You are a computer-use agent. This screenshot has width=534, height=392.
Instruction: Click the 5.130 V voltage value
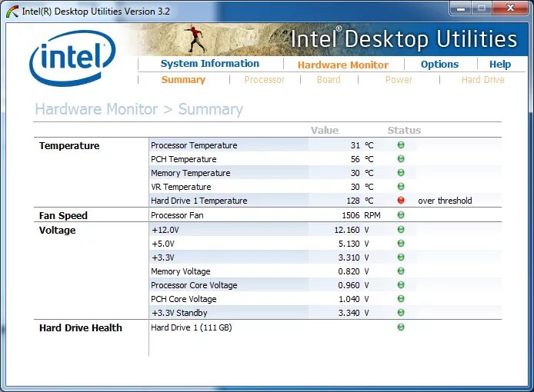coord(353,244)
